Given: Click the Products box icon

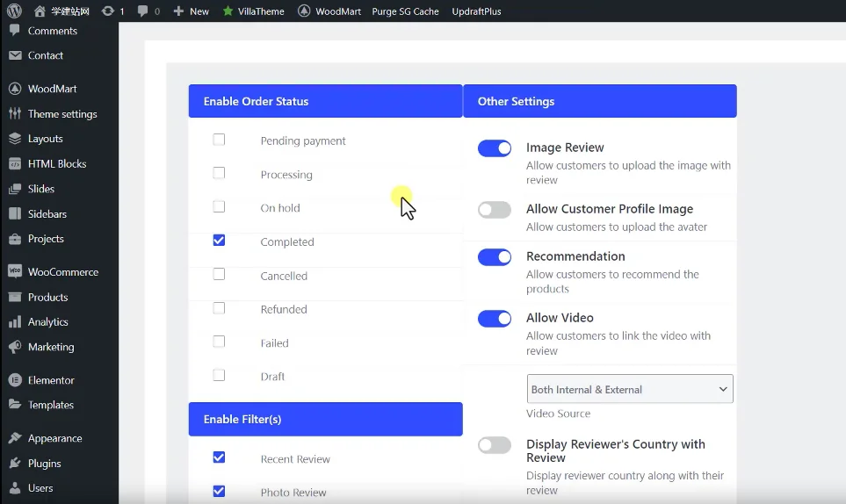Looking at the screenshot, I should (15, 297).
